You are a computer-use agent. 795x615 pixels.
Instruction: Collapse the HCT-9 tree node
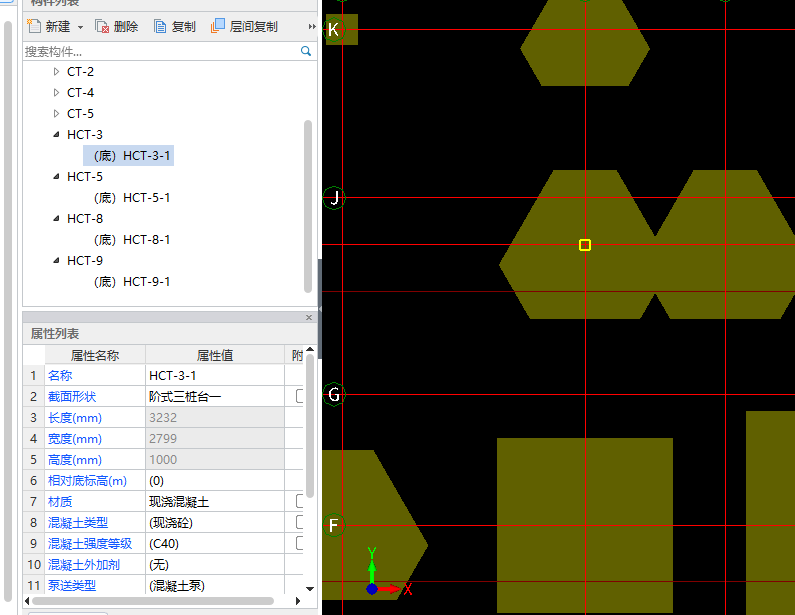pyautogui.click(x=56, y=261)
